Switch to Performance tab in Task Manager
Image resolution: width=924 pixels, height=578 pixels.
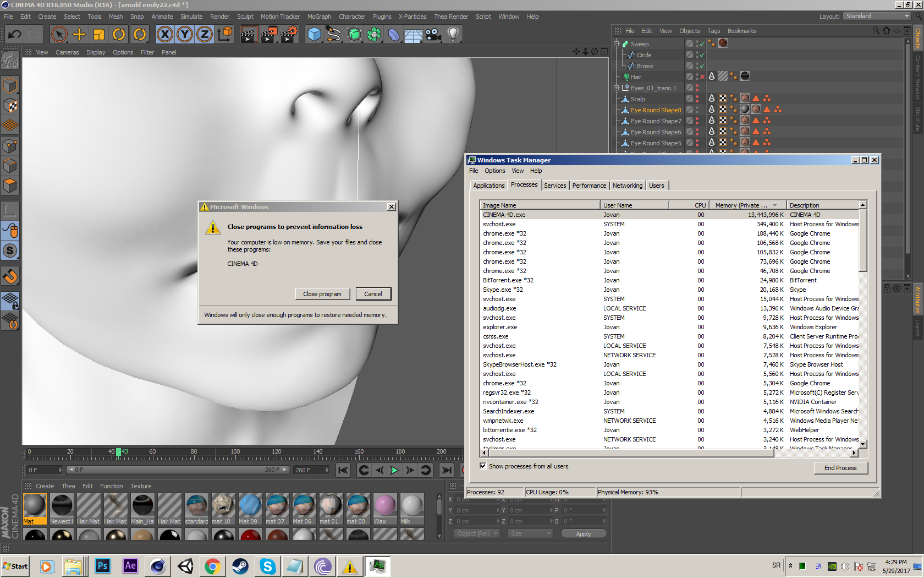pyautogui.click(x=589, y=186)
